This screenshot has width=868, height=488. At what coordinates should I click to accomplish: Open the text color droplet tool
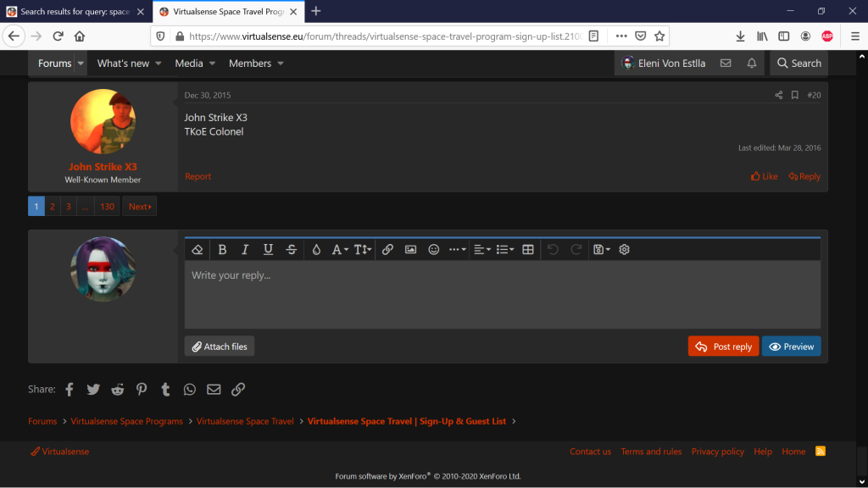[316, 250]
